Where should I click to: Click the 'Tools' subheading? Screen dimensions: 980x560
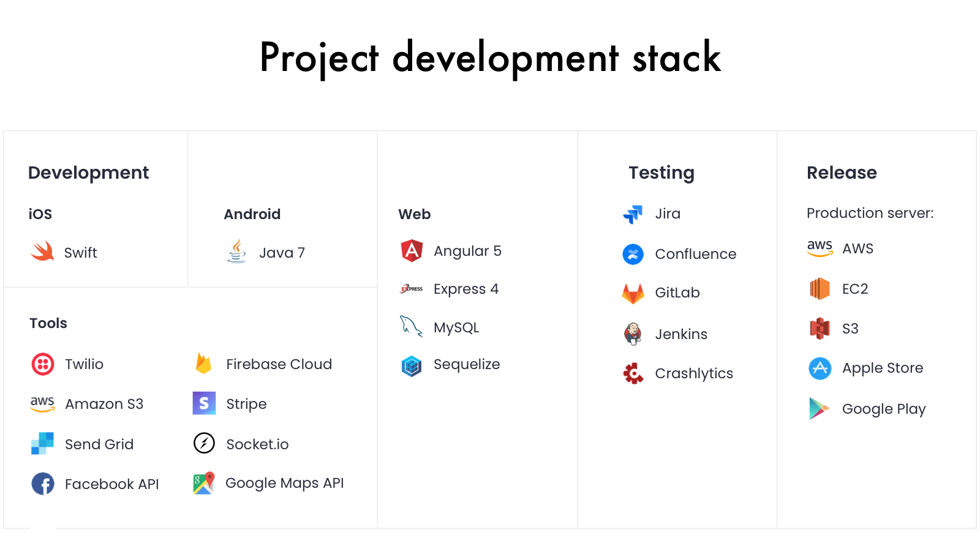pyautogui.click(x=48, y=323)
